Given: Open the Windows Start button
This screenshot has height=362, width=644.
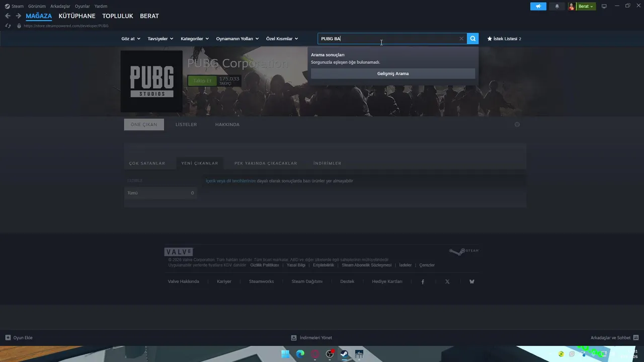Looking at the screenshot, I should click(x=285, y=354).
